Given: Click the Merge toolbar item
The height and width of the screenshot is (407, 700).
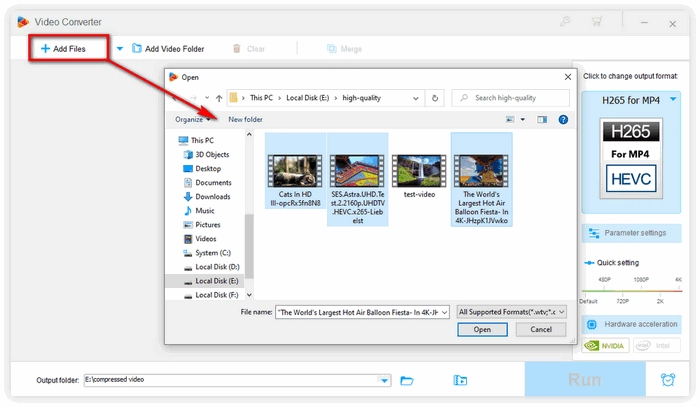Looking at the screenshot, I should point(344,49).
